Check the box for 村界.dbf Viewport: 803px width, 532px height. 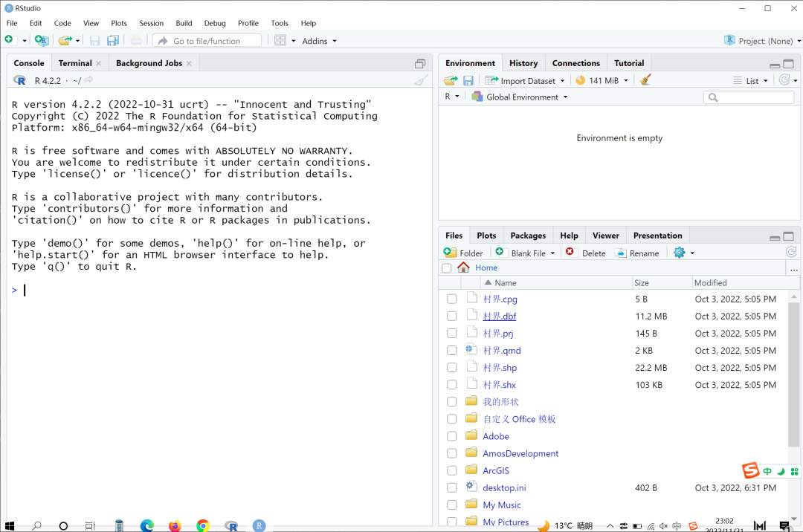pos(452,316)
